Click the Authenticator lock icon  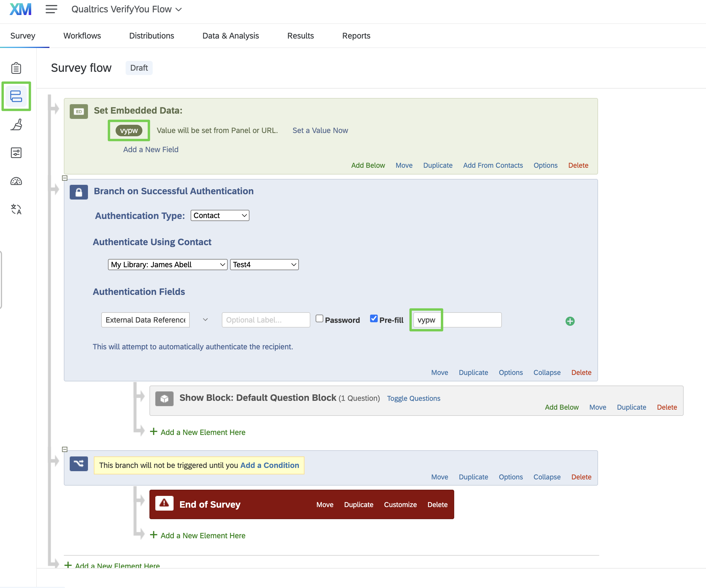point(79,192)
